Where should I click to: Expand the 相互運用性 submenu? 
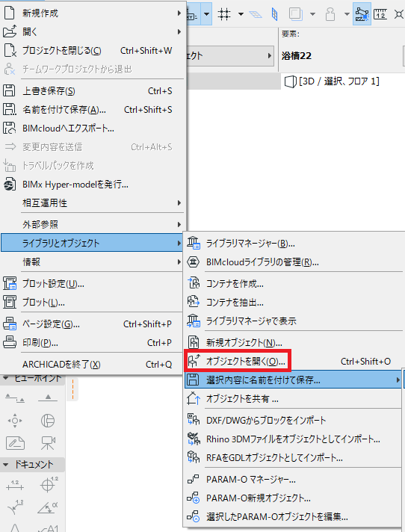coord(92,203)
